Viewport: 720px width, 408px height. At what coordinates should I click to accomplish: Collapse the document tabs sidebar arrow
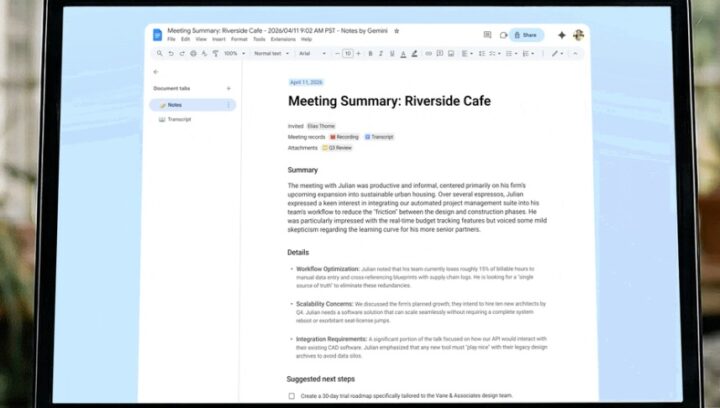(156, 72)
